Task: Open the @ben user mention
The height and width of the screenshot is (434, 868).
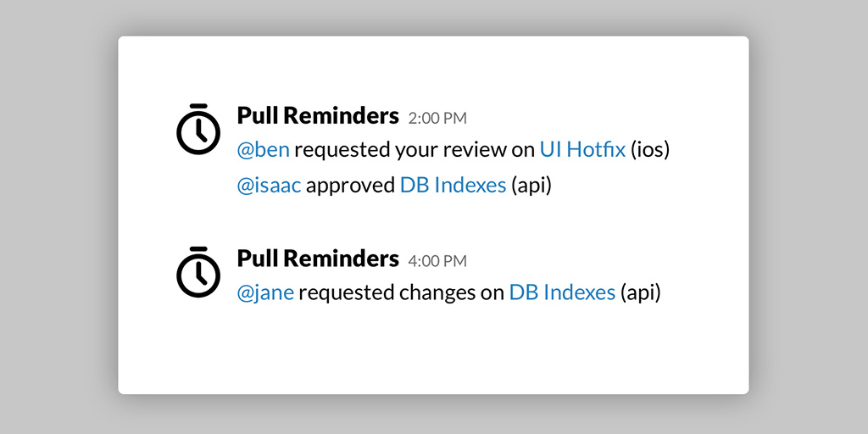Action: click(x=264, y=150)
